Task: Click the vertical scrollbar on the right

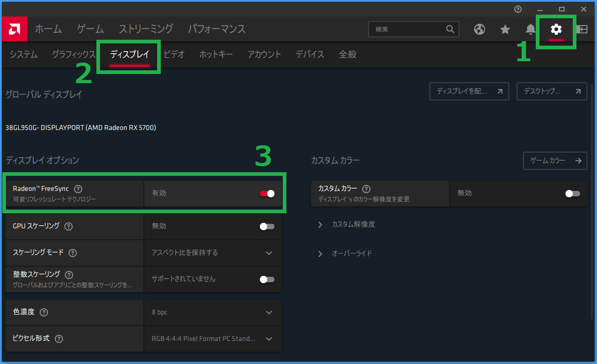Action: [593, 201]
